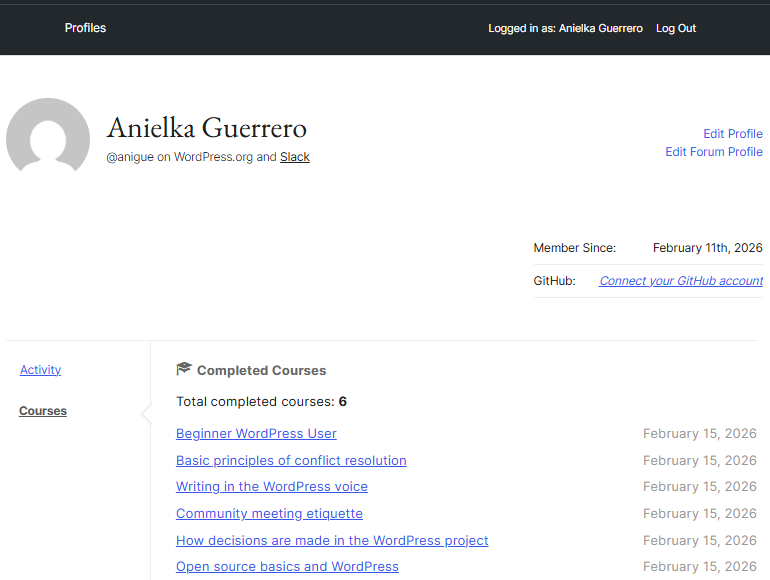The image size is (770, 580).
Task: Click the Completed Courses heading
Action: [261, 370]
